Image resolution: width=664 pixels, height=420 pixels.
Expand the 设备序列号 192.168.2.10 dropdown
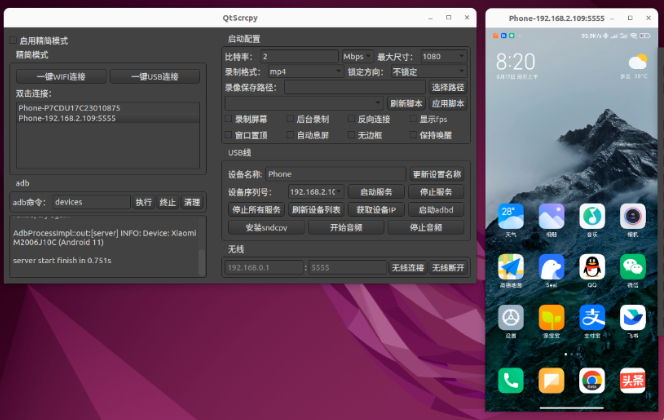316,192
